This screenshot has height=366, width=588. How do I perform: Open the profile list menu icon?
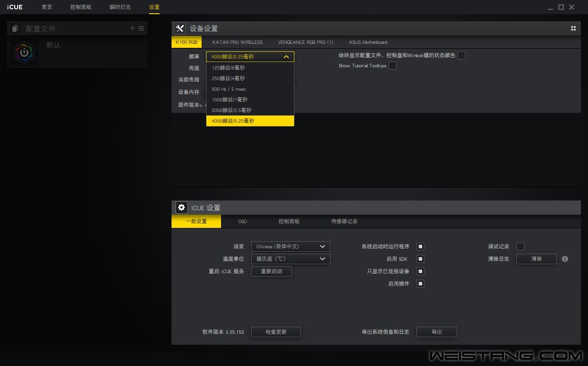(x=141, y=28)
